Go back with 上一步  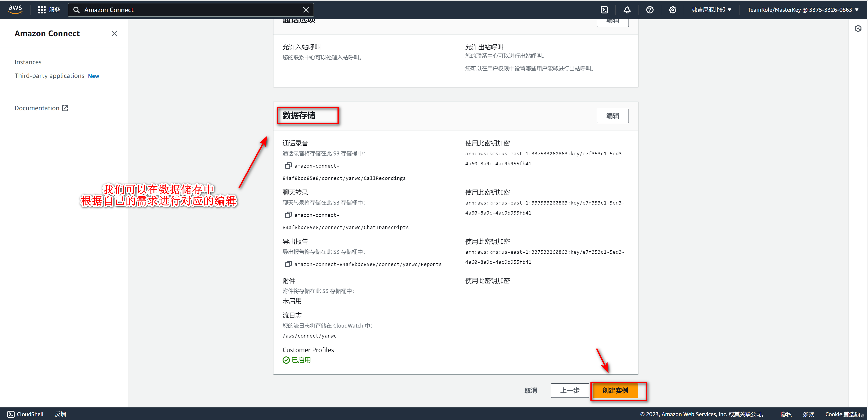(x=569, y=390)
